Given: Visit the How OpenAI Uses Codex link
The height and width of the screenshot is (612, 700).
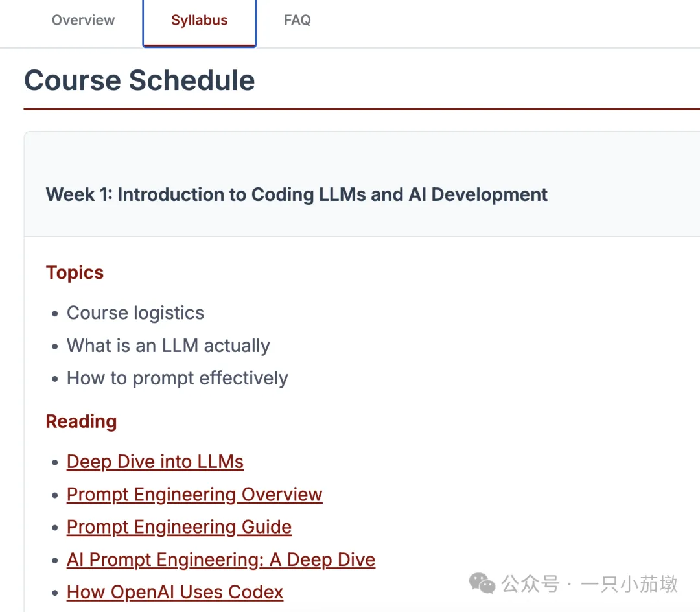Looking at the screenshot, I should pos(175,593).
